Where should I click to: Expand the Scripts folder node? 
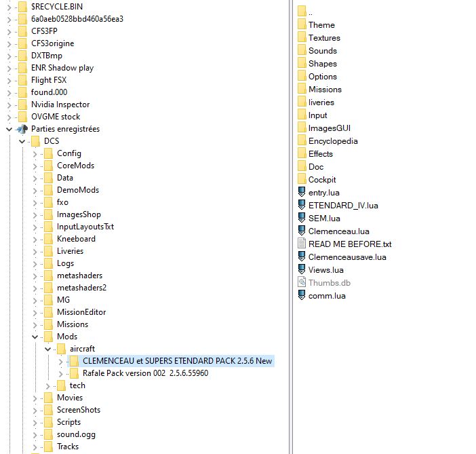tap(35, 422)
